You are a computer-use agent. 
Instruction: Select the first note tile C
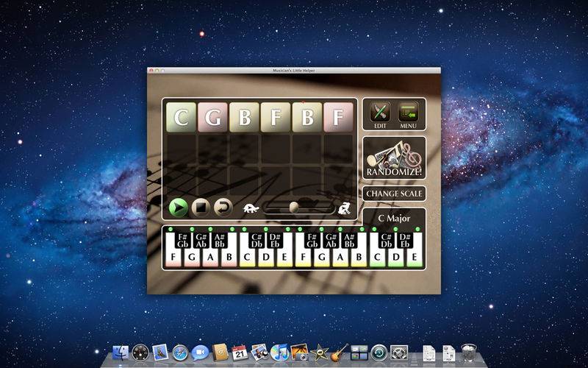tap(181, 117)
